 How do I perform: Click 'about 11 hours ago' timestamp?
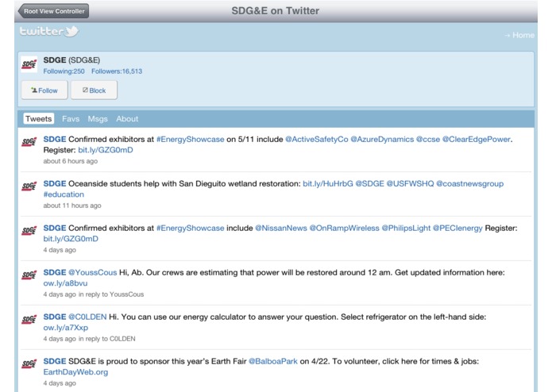[x=72, y=206]
